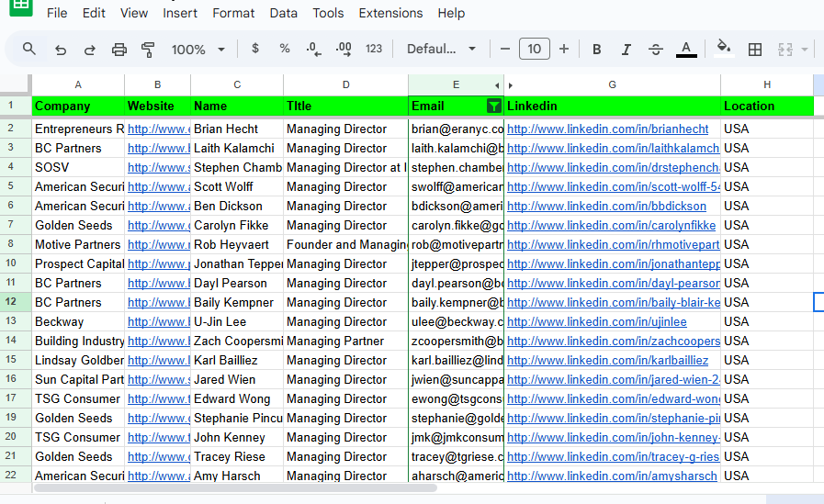Format as currency with dollar icon
Image resolution: width=824 pixels, height=504 pixels.
click(x=255, y=49)
